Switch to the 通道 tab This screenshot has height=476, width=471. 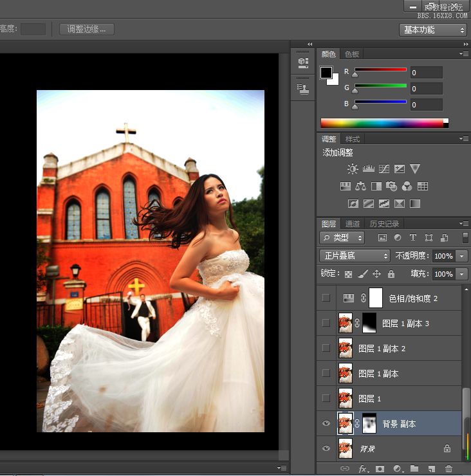point(352,224)
